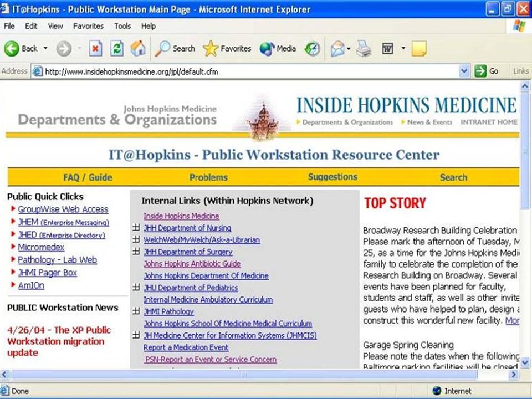The width and height of the screenshot is (532, 399).
Task: Open Johns Hopkins Antibiotic Guide link
Action: pyautogui.click(x=192, y=264)
